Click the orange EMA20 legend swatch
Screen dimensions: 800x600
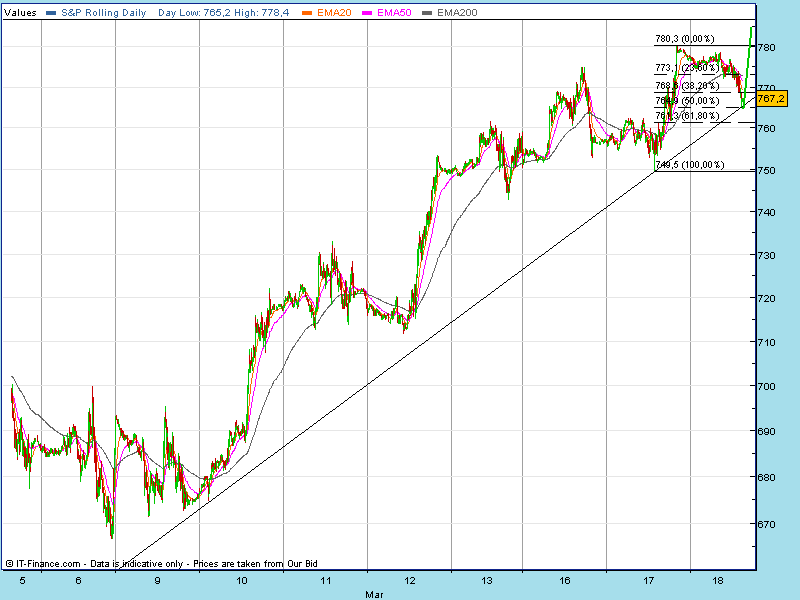tap(307, 13)
